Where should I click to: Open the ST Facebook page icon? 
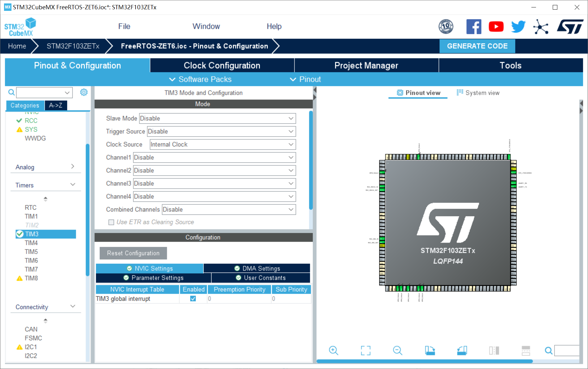[x=474, y=27]
